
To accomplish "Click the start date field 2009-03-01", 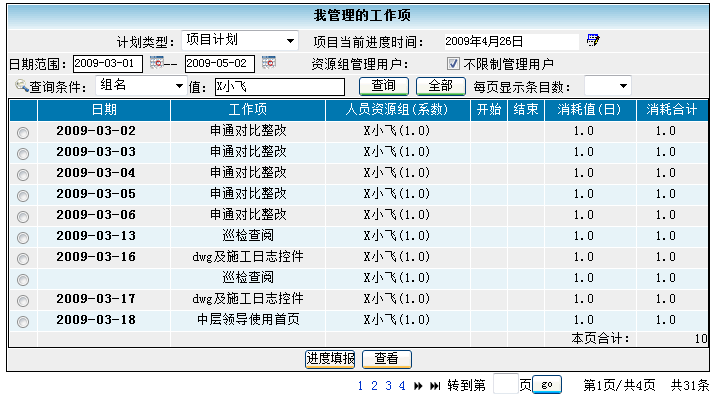I will click(x=108, y=64).
